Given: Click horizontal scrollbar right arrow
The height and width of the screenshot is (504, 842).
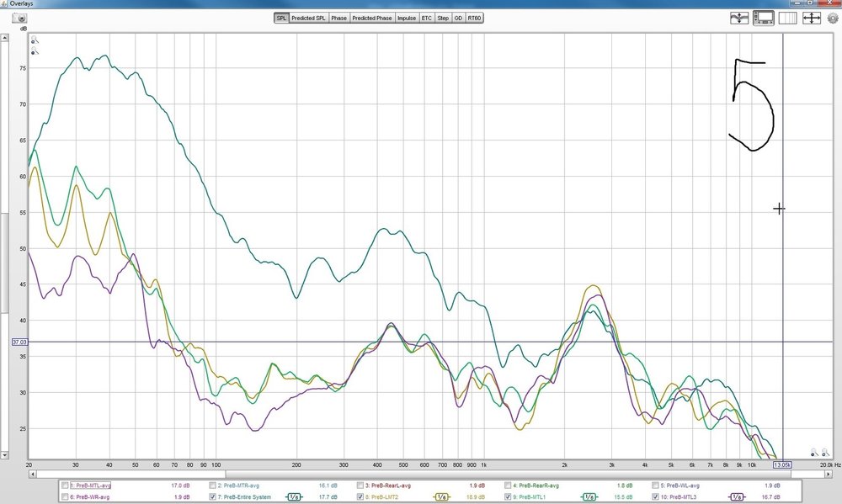Looking at the screenshot, I should [828, 474].
